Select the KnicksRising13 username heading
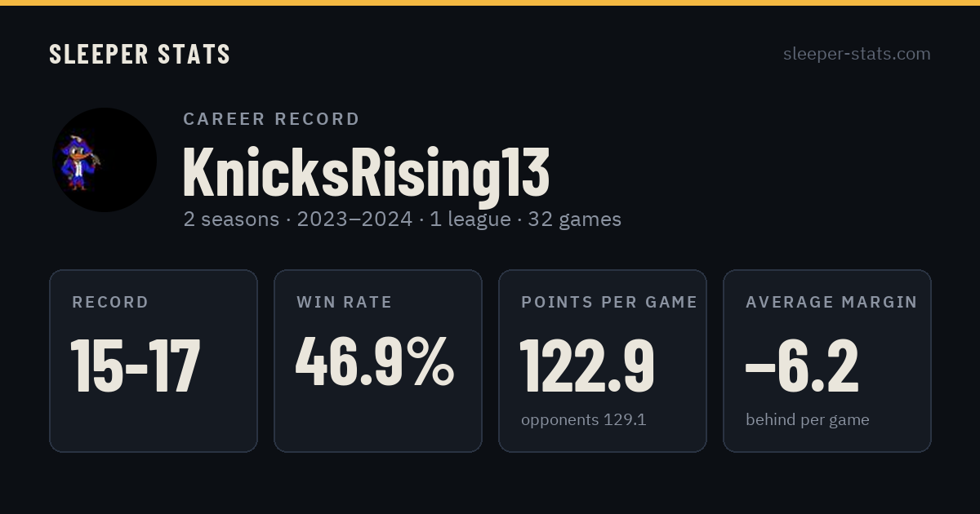 pyautogui.click(x=366, y=172)
